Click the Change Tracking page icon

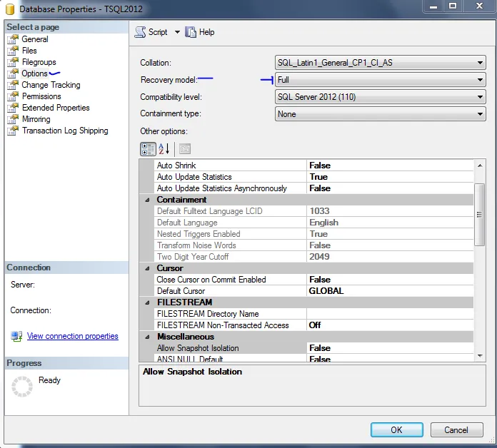(x=13, y=84)
